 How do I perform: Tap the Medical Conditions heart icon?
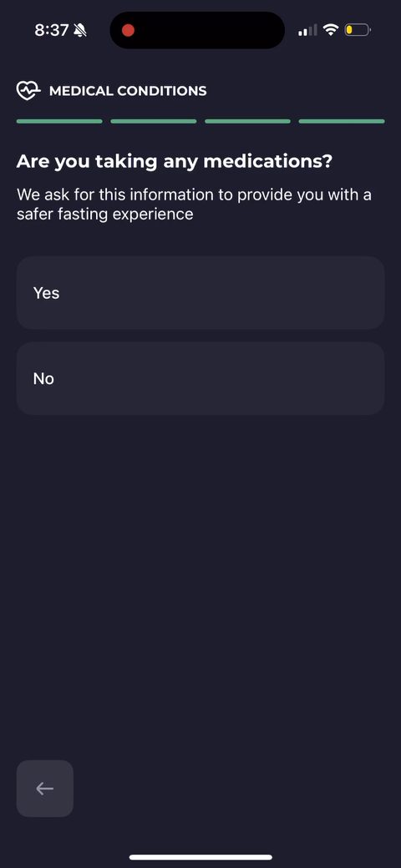point(28,90)
